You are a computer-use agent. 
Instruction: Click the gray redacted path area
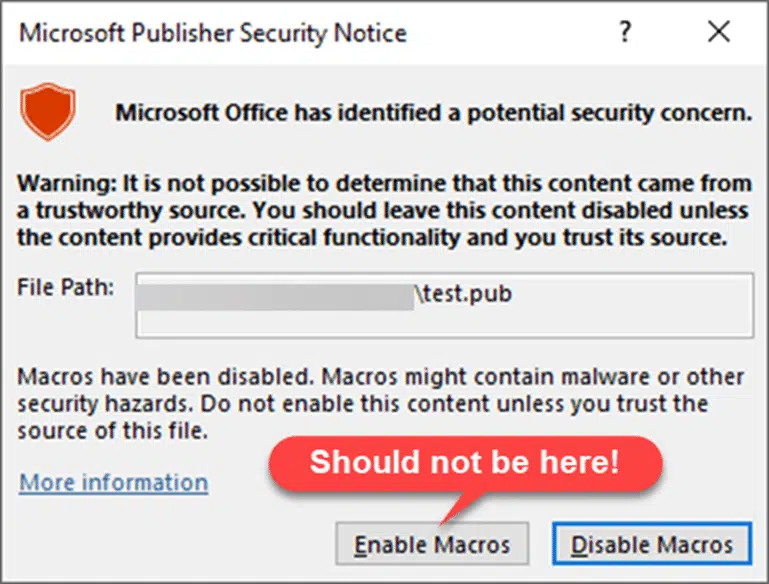275,297
